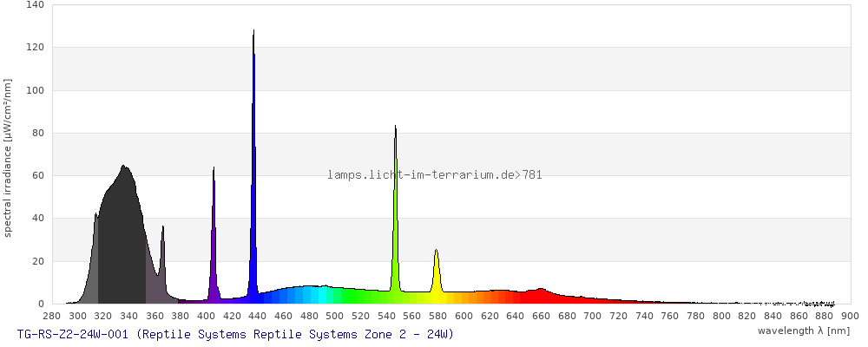Click the x-axis tick label '540'

tap(386, 316)
